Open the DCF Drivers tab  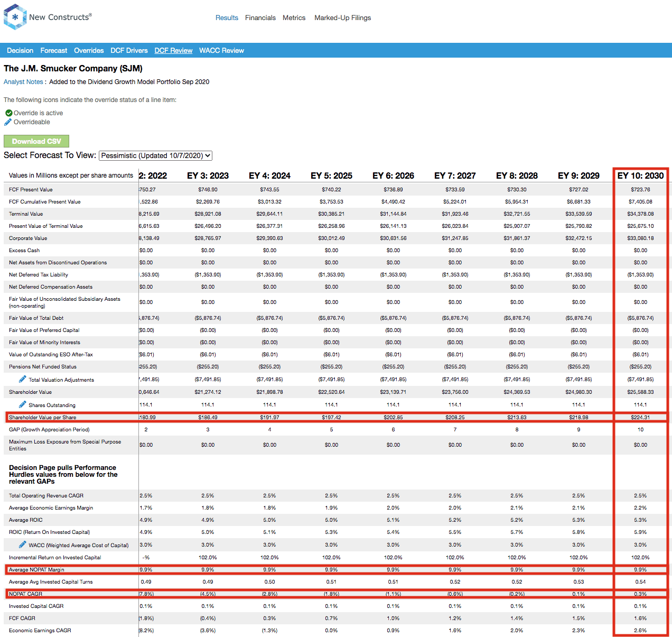tap(129, 51)
